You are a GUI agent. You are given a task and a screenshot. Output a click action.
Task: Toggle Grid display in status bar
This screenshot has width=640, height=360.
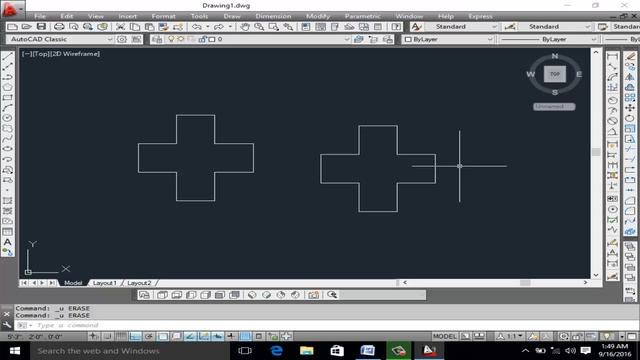click(121, 336)
